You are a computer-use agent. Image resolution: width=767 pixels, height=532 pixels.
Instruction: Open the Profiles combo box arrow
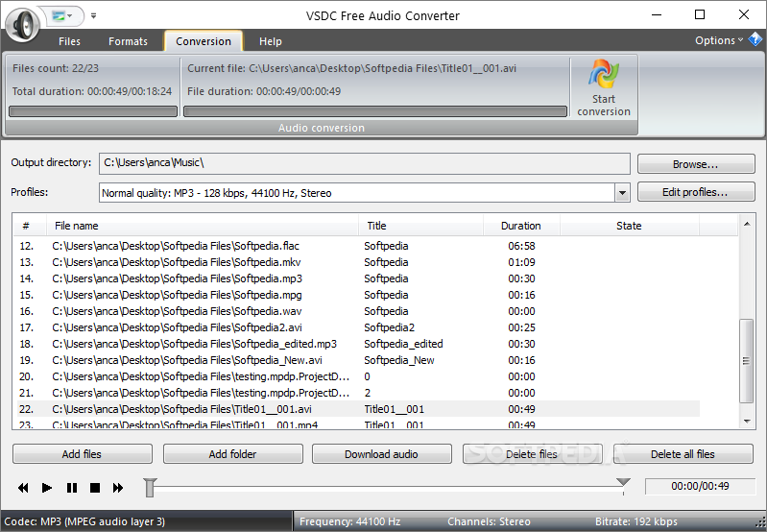(x=622, y=193)
